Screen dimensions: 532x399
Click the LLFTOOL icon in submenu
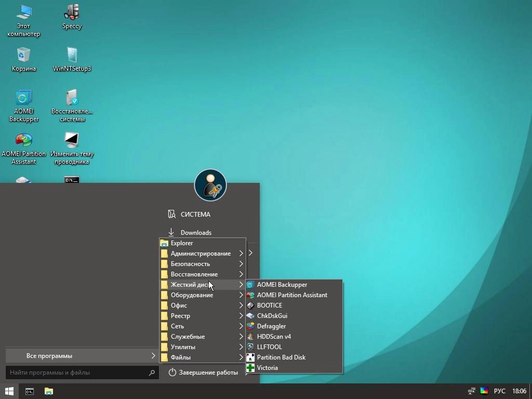[x=250, y=347]
